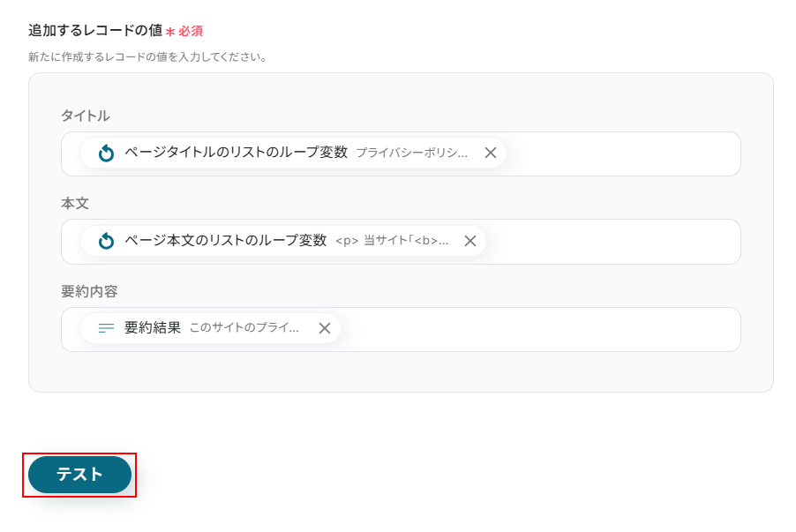796x532 pixels.
Task: Click the このサイトのプライ… preview text
Action: tap(244, 328)
